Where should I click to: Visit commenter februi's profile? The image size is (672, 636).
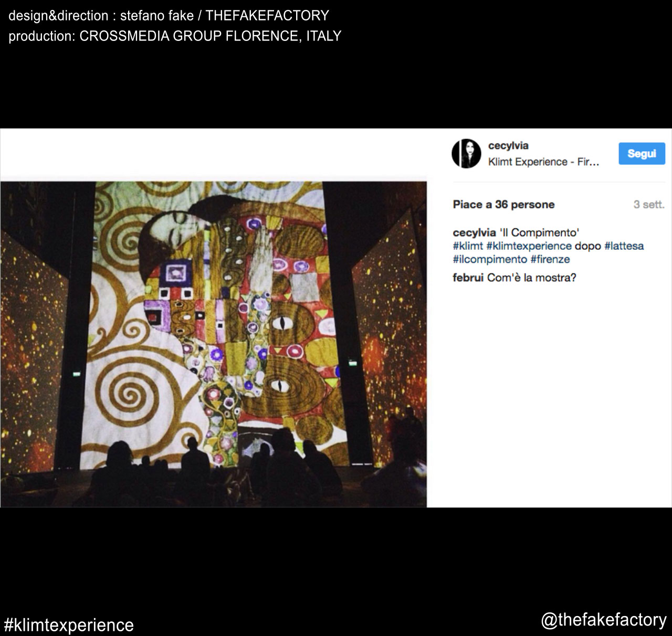coord(468,278)
